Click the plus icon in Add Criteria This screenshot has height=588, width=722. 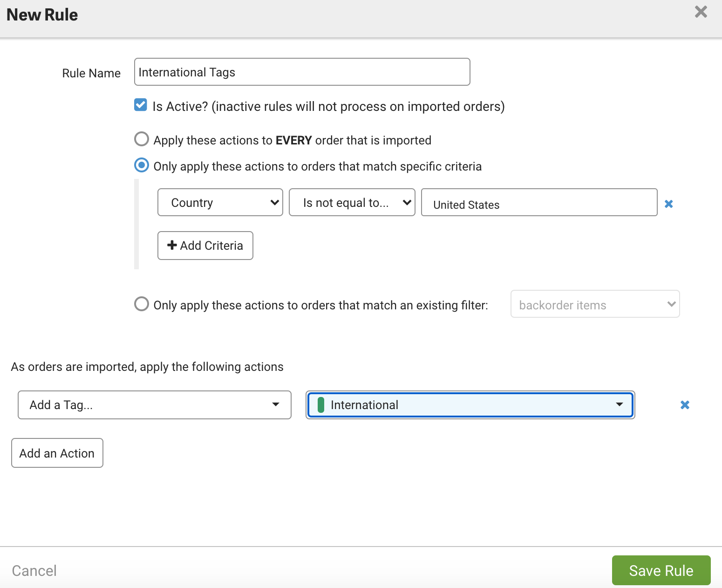pos(172,245)
